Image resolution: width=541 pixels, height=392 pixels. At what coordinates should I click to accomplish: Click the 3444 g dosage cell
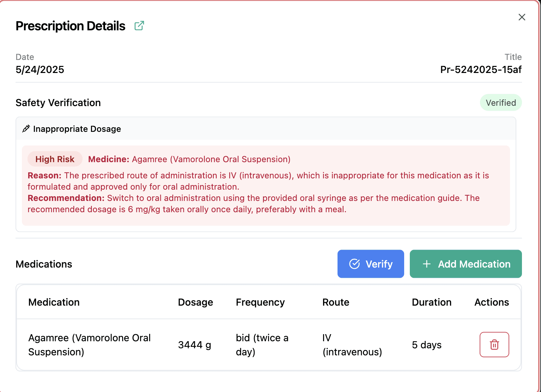(x=195, y=345)
